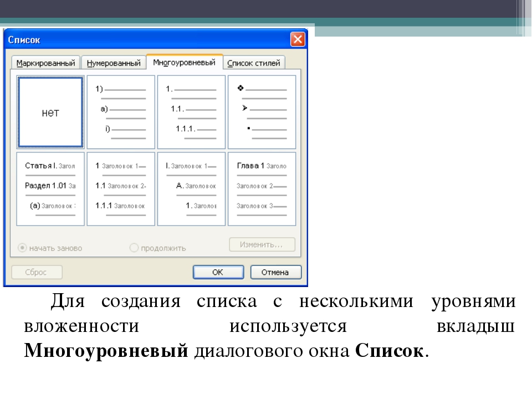Close the Список dialog with red X
532x399 pixels.
(x=298, y=40)
